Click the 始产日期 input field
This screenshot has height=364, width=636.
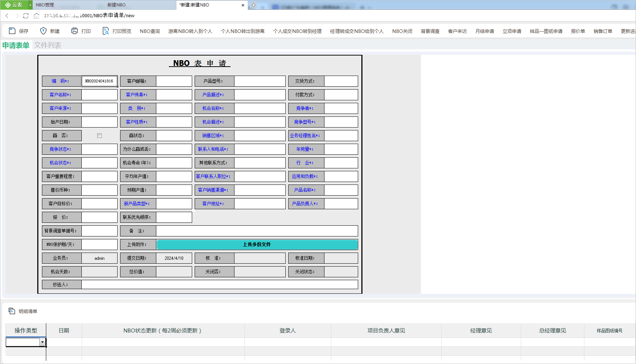click(99, 122)
